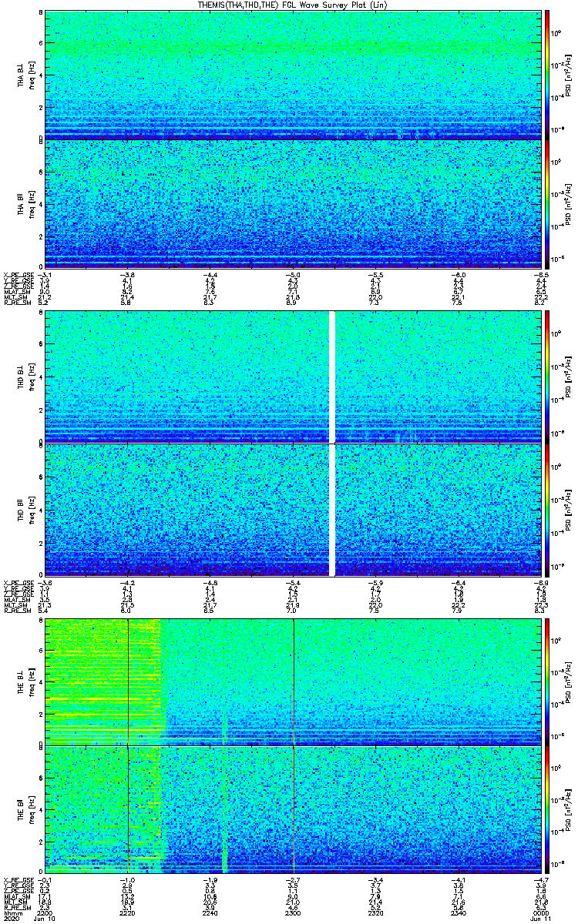
Task: Click the 'THA BII freq [Hz]' axis label
Action: point(25,203)
